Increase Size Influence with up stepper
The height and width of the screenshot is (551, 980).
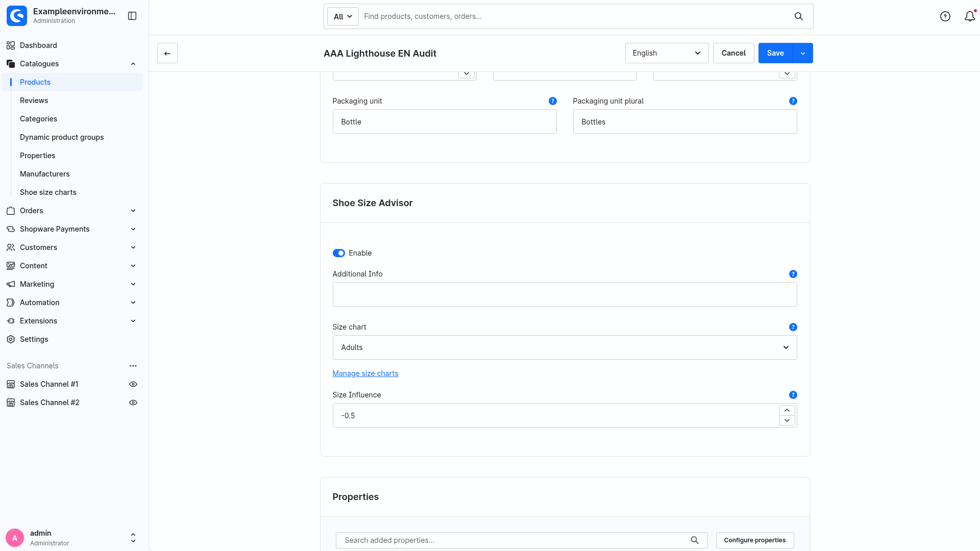click(787, 411)
